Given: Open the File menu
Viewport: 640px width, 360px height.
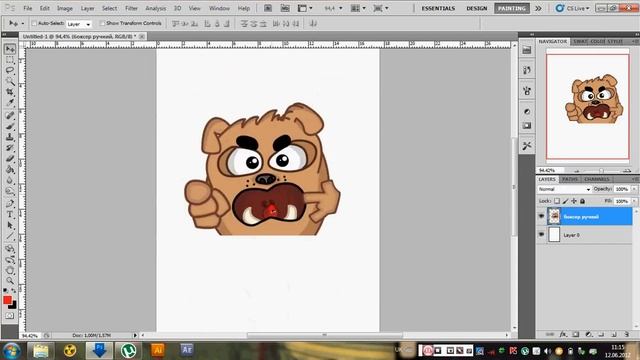Looking at the screenshot, I should tap(27, 8).
